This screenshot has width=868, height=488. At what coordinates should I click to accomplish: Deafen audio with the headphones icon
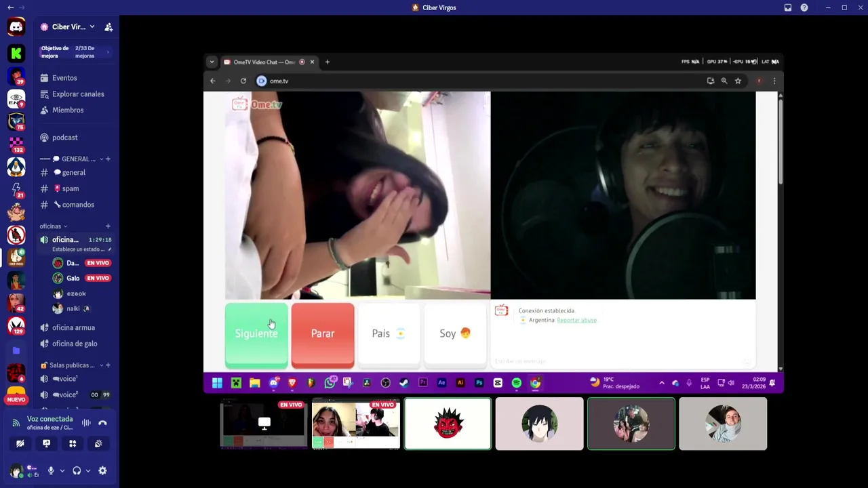77,470
